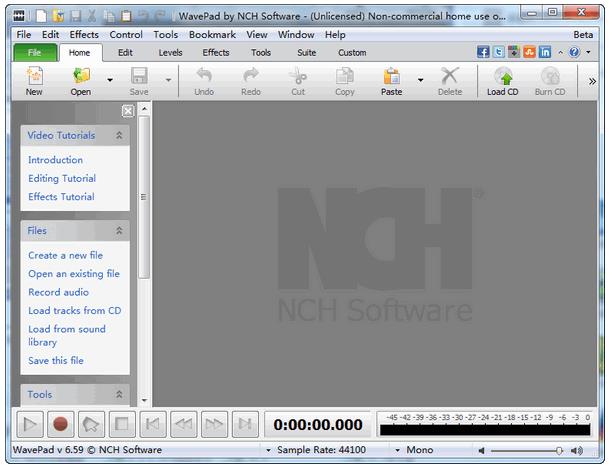This screenshot has height=469, width=609.
Task: Click the volume slider knob
Action: (x=559, y=451)
